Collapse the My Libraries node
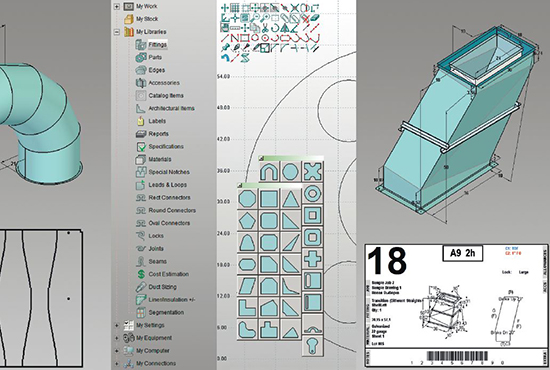Screen dimensions: 550x370 [x=117, y=32]
